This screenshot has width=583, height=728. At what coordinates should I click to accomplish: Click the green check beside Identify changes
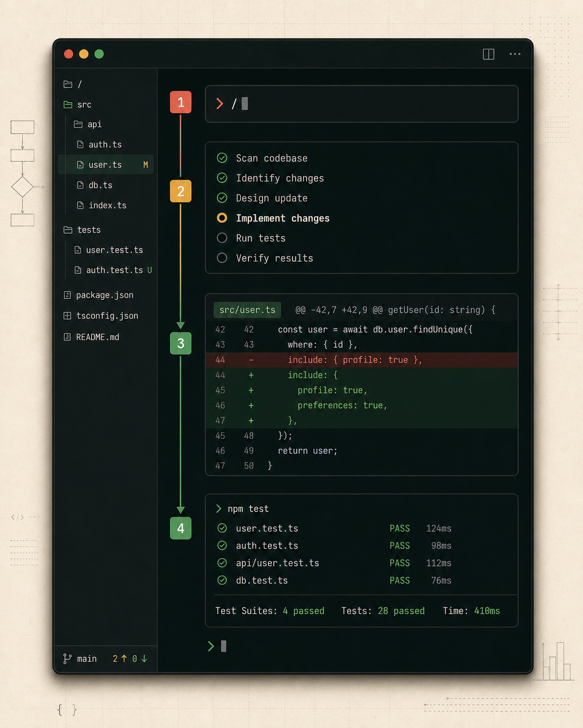pos(222,178)
